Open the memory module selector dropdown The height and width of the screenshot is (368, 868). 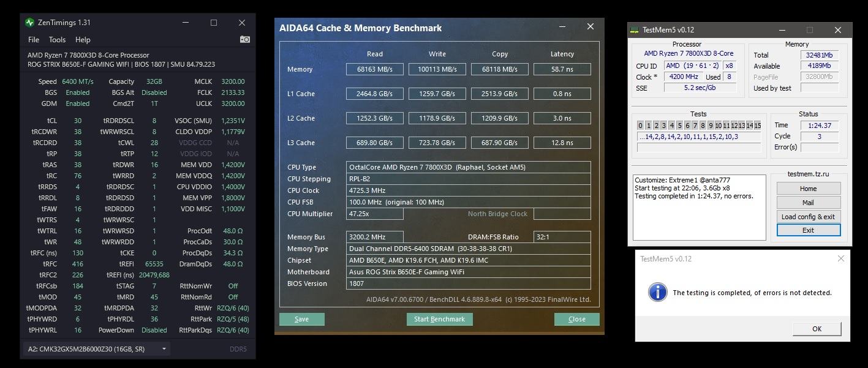coord(97,349)
